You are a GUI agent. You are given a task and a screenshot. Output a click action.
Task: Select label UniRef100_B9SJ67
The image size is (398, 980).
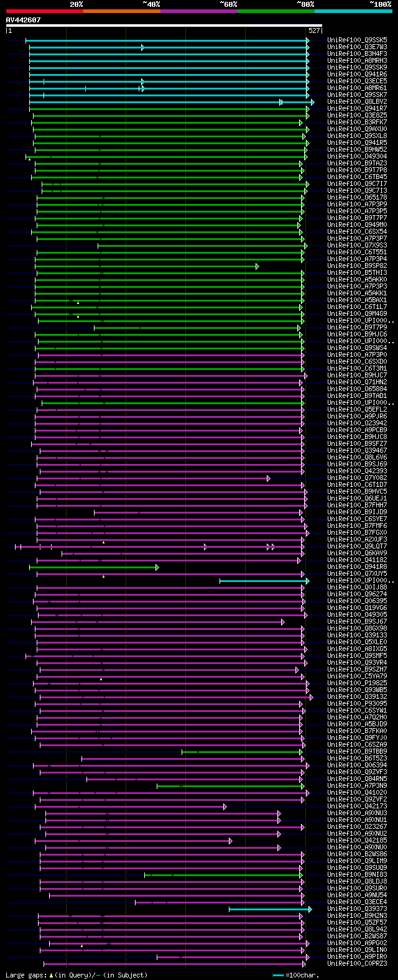click(x=358, y=621)
